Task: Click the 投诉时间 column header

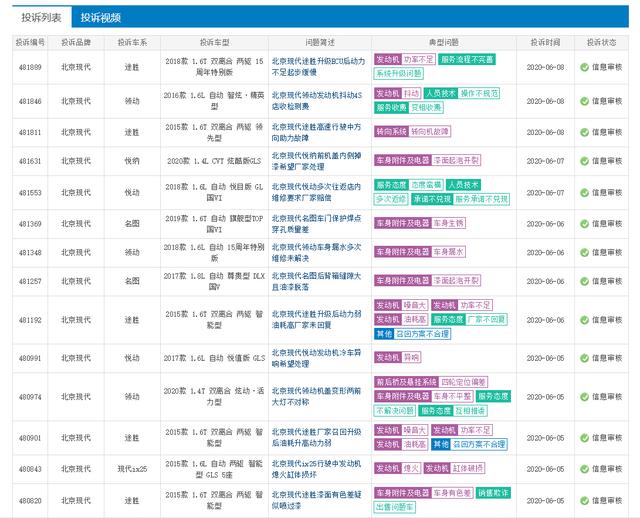Action: pos(545,42)
